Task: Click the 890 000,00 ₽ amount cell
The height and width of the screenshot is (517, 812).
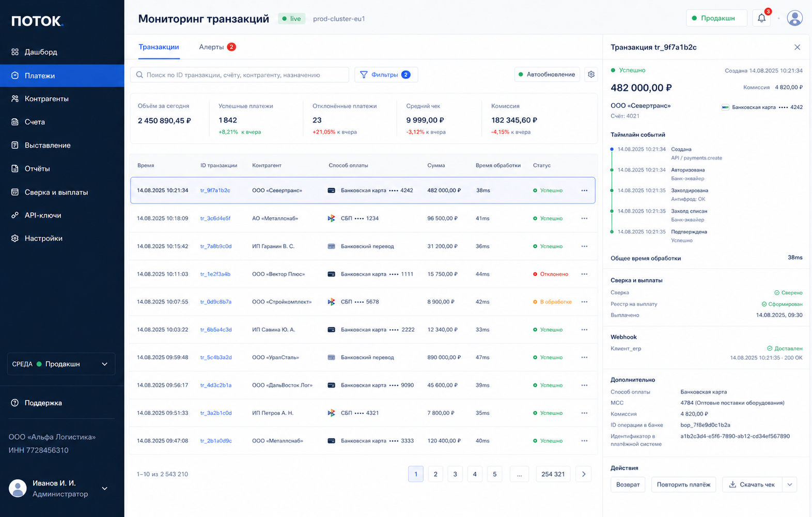Action: 444,357
